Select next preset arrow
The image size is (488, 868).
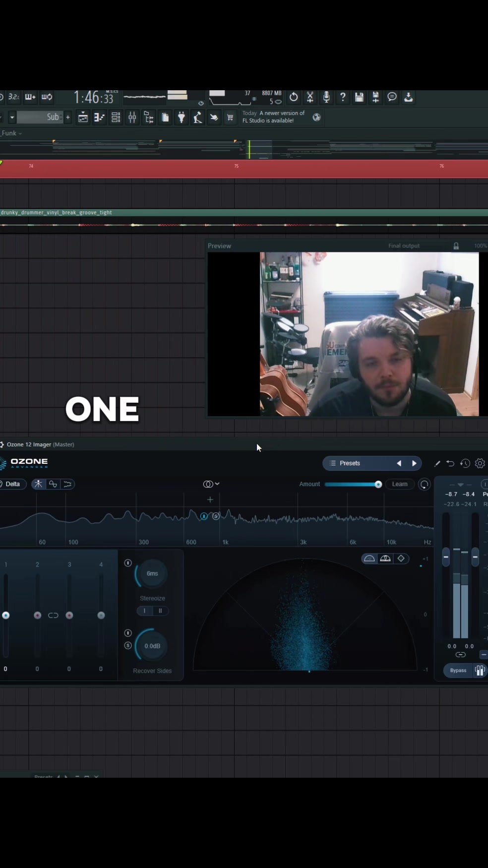pyautogui.click(x=414, y=463)
